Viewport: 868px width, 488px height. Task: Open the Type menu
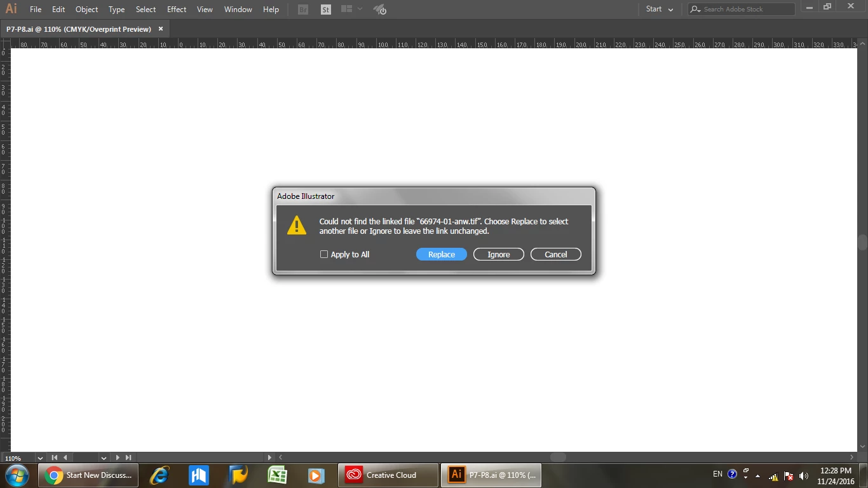point(116,10)
